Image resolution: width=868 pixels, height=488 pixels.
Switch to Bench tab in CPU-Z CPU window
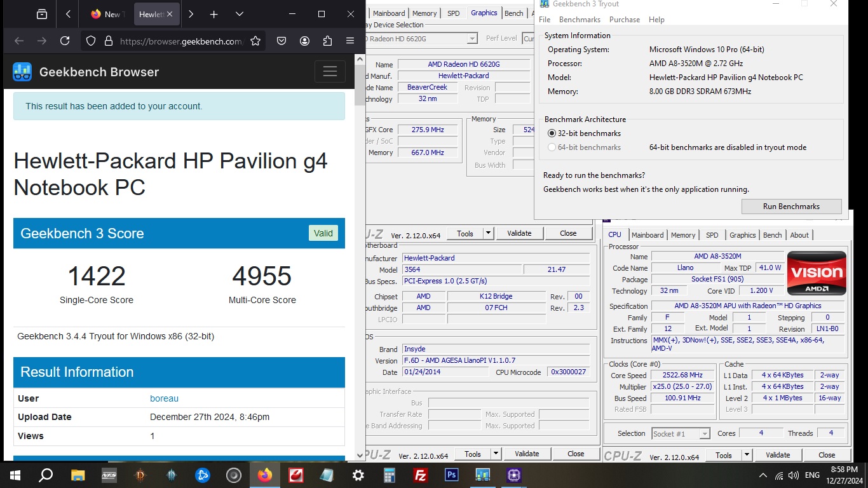tap(773, 235)
